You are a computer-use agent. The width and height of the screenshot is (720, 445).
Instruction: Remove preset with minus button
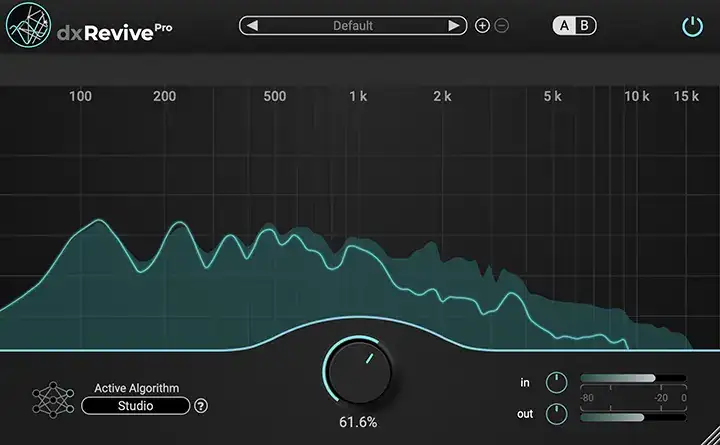[x=502, y=26]
